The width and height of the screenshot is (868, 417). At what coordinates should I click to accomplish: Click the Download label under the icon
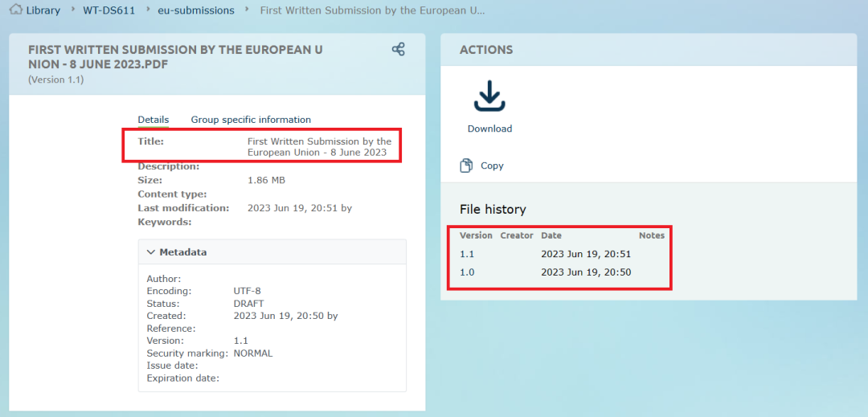point(490,129)
